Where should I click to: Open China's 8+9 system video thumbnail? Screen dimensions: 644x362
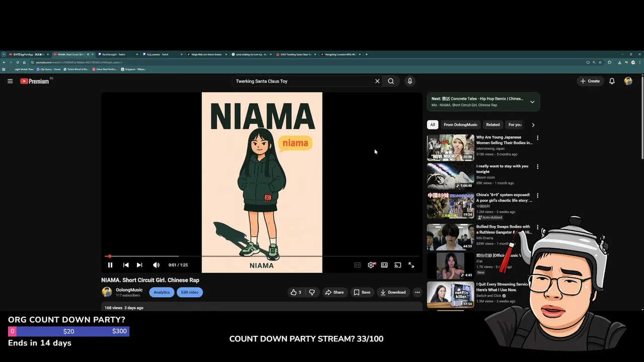(x=450, y=205)
